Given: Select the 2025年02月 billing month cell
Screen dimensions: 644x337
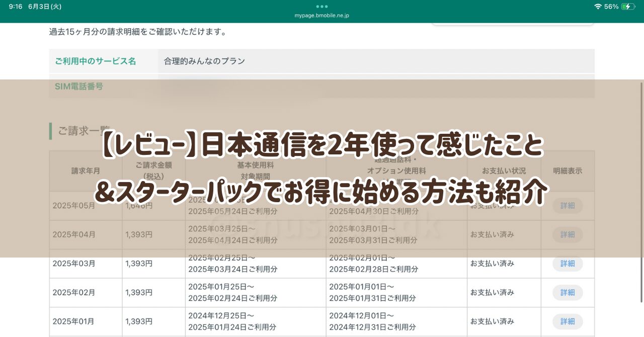Looking at the screenshot, I should [x=86, y=293].
